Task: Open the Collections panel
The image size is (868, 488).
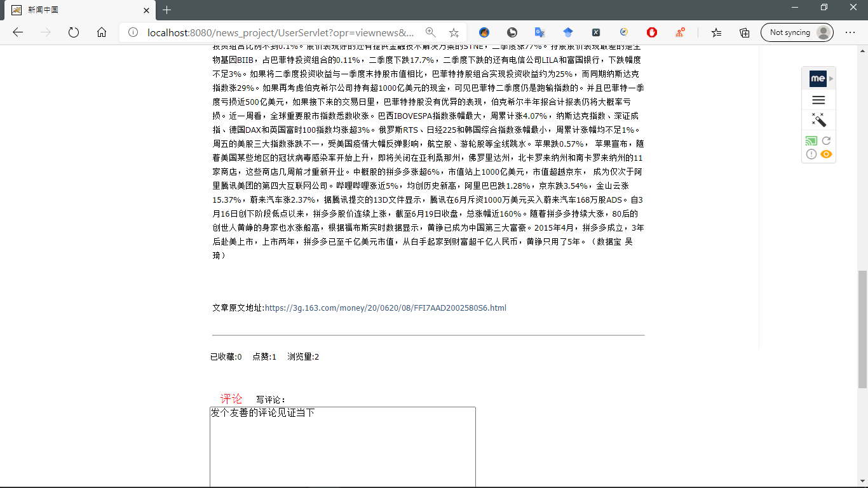Action: click(x=745, y=32)
